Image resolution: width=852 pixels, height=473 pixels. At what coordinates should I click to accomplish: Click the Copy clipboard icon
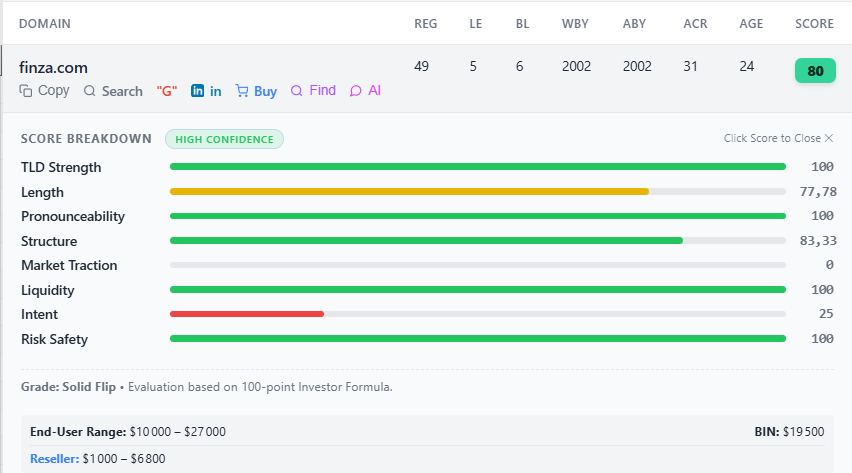(26, 91)
